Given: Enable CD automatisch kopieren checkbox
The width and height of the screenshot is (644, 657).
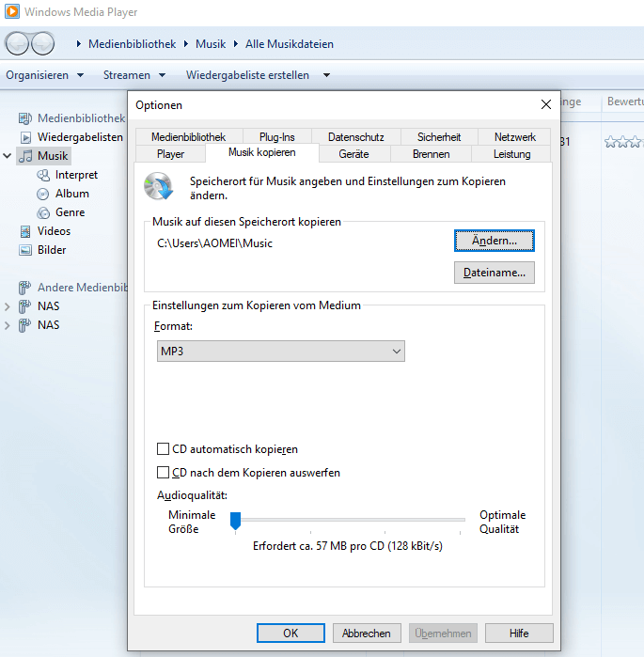Looking at the screenshot, I should pyautogui.click(x=163, y=449).
